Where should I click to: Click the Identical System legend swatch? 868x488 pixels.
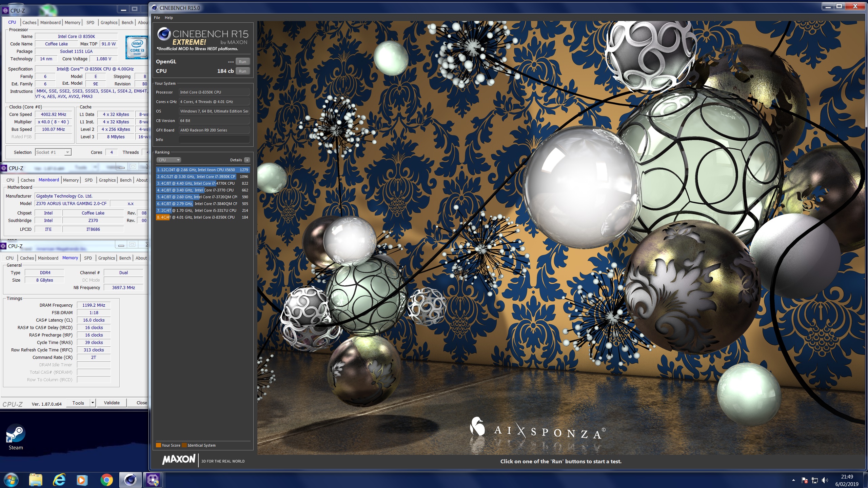[184, 445]
